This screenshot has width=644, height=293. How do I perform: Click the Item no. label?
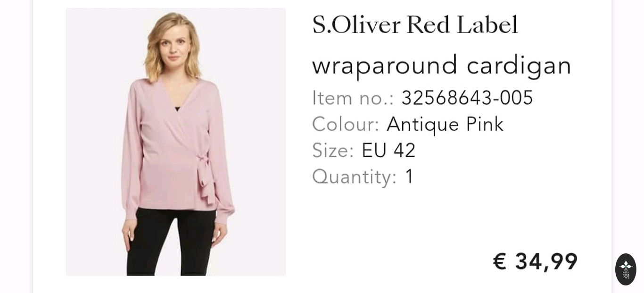(x=353, y=98)
